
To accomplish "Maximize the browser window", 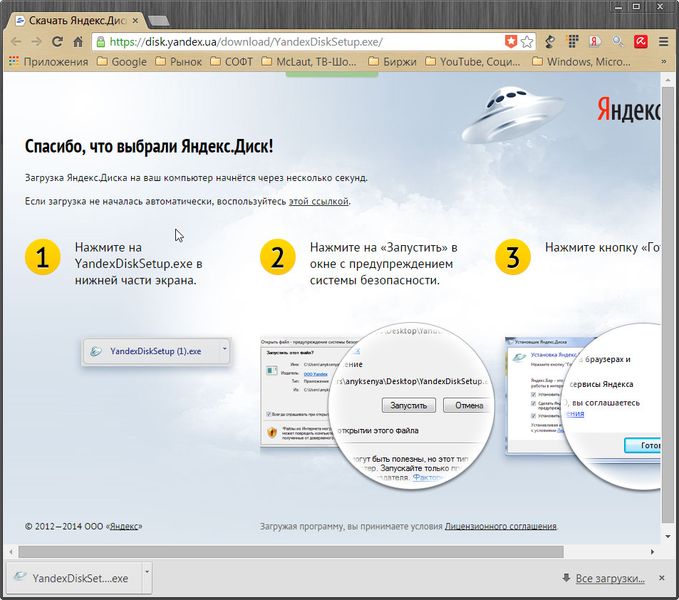I will (636, 6).
